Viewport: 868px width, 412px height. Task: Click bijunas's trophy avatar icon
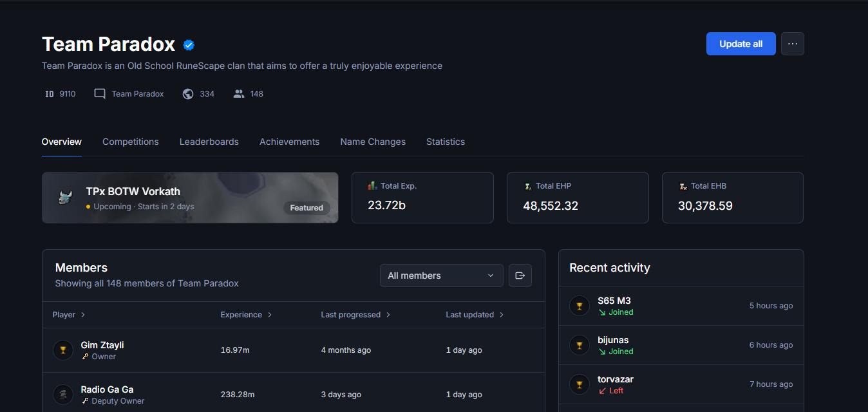(x=580, y=345)
